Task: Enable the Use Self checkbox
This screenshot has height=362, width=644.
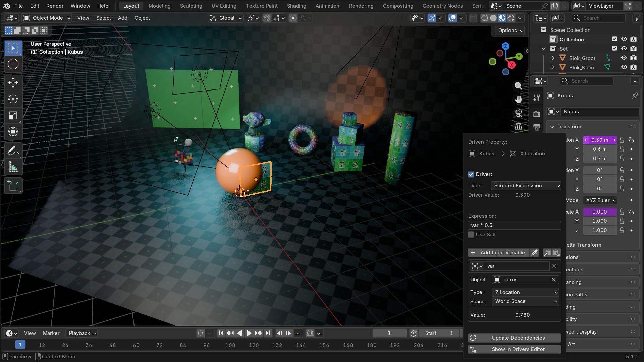Action: click(471, 235)
